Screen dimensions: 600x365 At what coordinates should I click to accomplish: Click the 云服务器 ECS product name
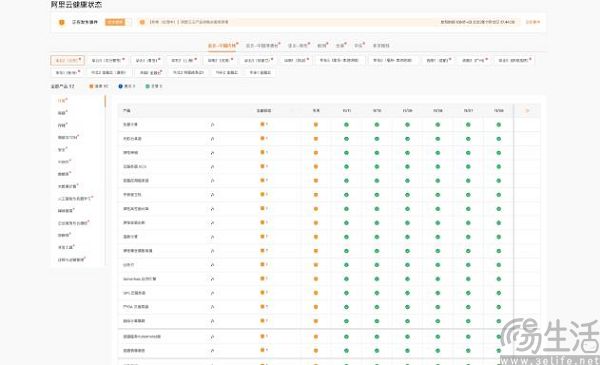[x=134, y=167]
